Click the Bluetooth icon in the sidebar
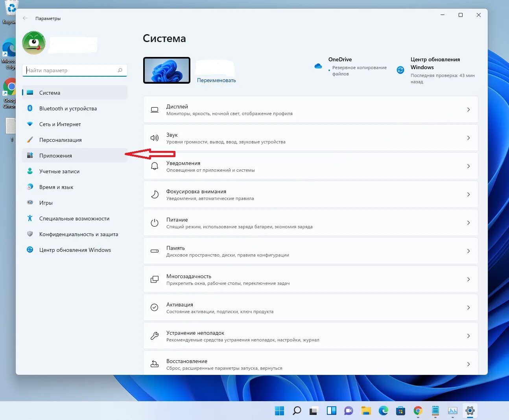Screen dimensions: 509x420 (30, 108)
